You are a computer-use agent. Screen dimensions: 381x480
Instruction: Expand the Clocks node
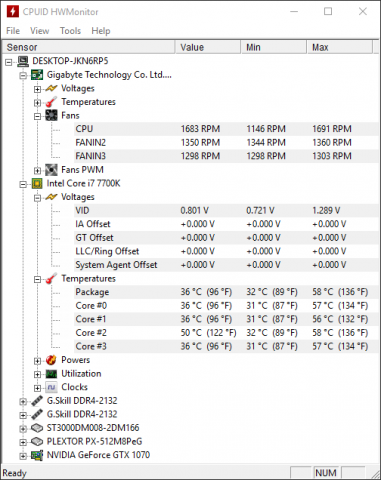37,388
